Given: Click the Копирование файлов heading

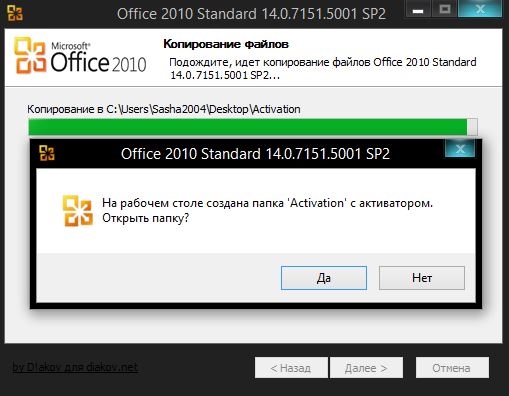Looking at the screenshot, I should pyautogui.click(x=226, y=44).
